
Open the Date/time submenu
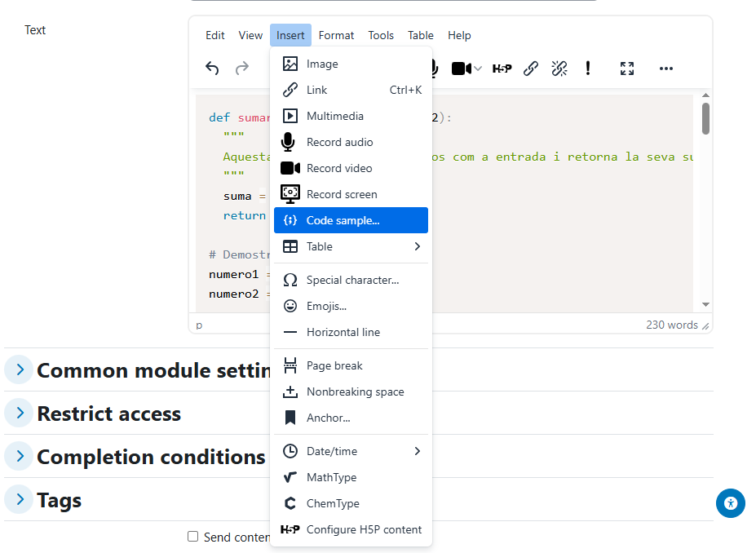(x=351, y=451)
